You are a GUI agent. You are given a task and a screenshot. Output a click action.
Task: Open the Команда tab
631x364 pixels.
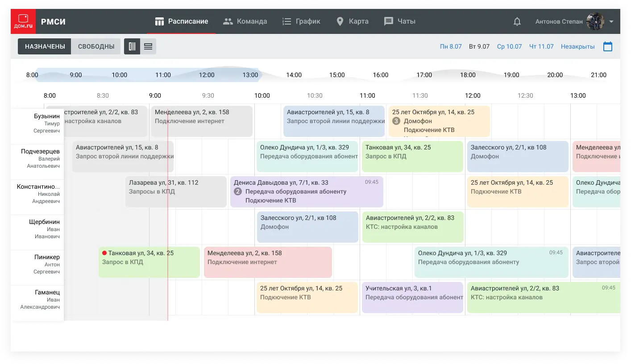[245, 21]
